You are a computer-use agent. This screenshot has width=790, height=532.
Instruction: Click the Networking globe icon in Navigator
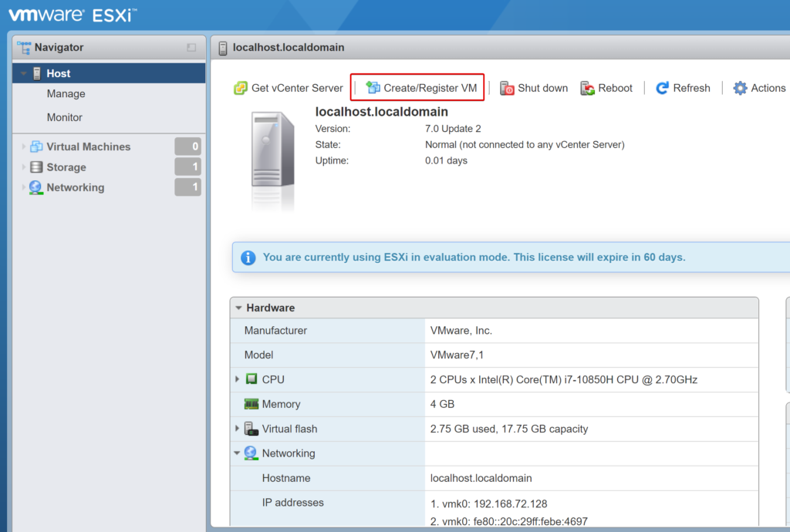click(x=35, y=187)
